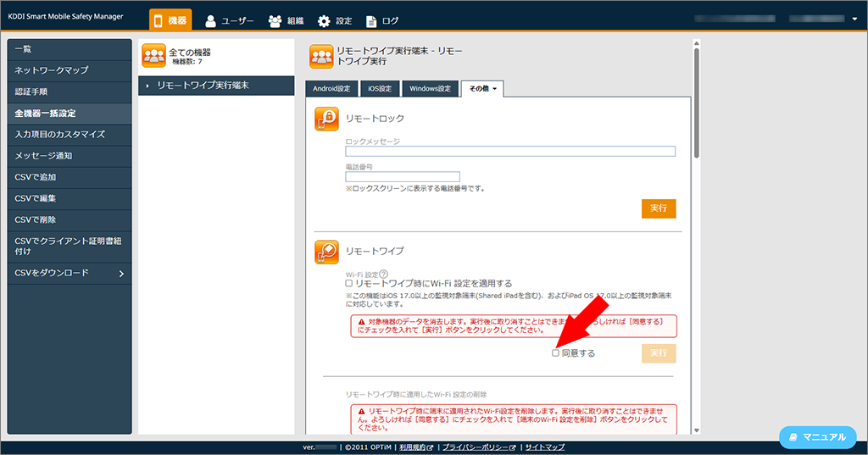Image resolution: width=868 pixels, height=455 pixels.
Task: Click the scrollbar up arrow
Action: click(697, 43)
